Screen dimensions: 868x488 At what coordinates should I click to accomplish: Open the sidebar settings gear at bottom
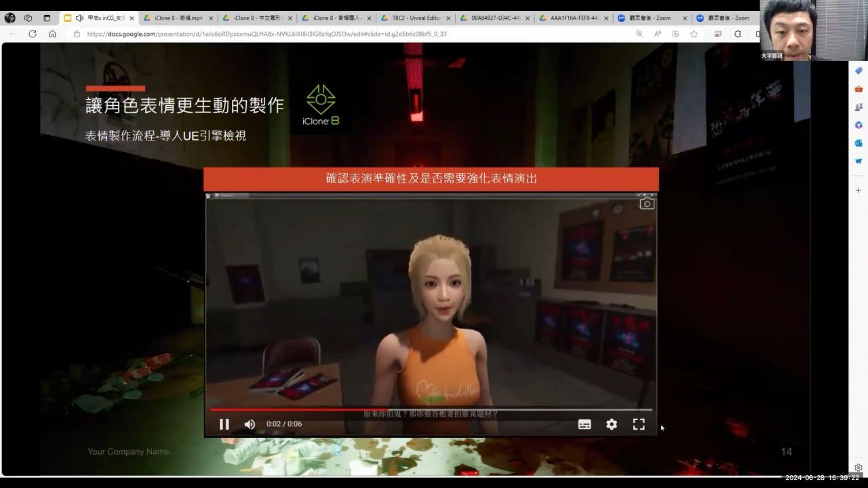click(859, 468)
